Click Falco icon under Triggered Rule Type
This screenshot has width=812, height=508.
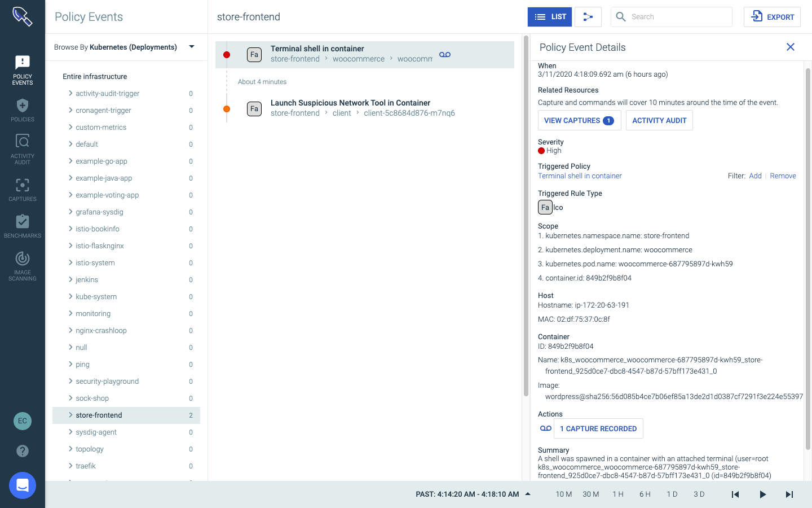545,207
